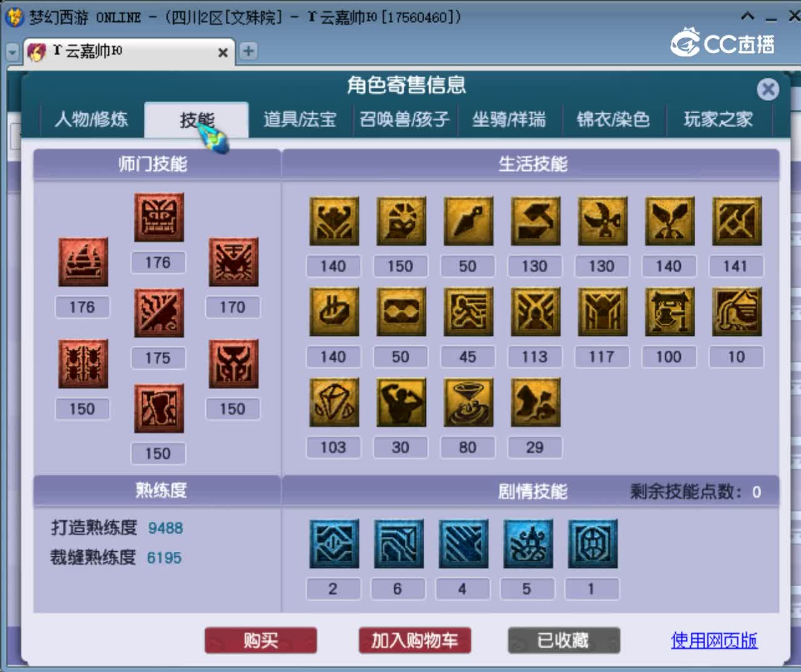Click the life skill icon above level 150
Viewport: 801px width, 672px height.
point(401,221)
